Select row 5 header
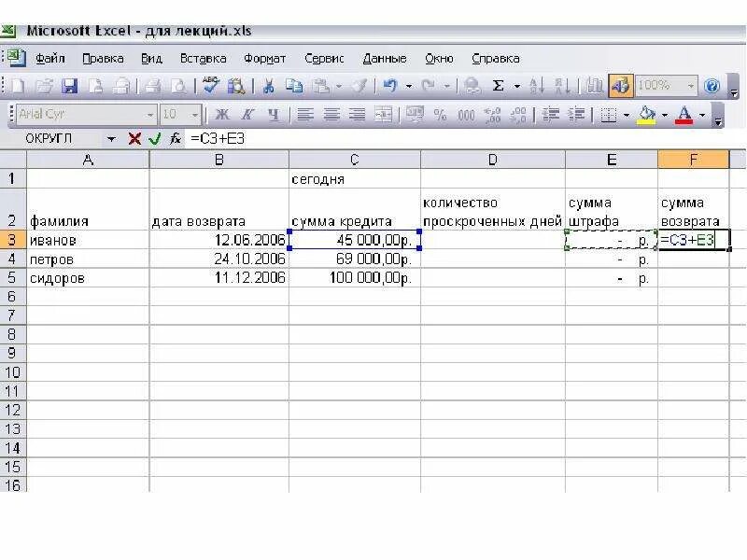This screenshot has height=560, width=747. tap(13, 277)
